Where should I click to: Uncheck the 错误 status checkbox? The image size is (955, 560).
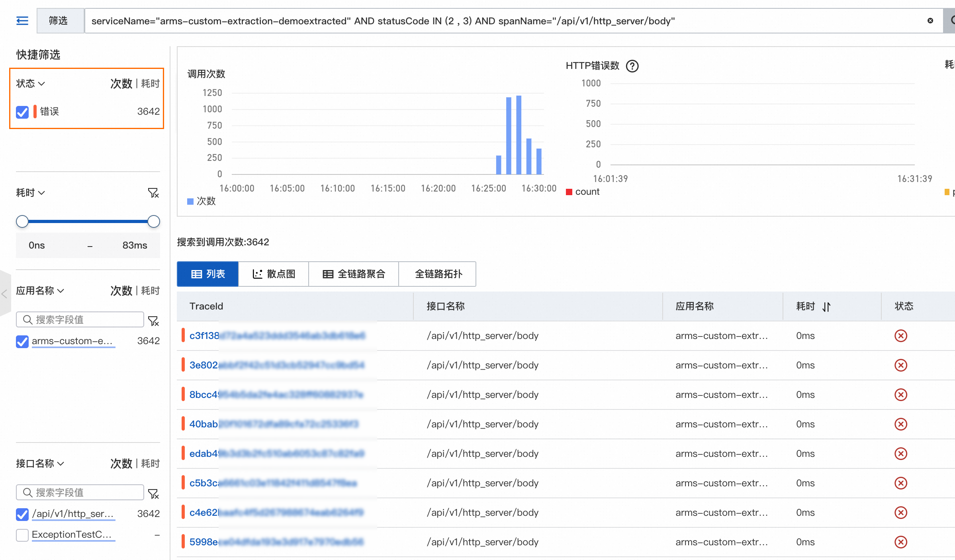(x=22, y=112)
